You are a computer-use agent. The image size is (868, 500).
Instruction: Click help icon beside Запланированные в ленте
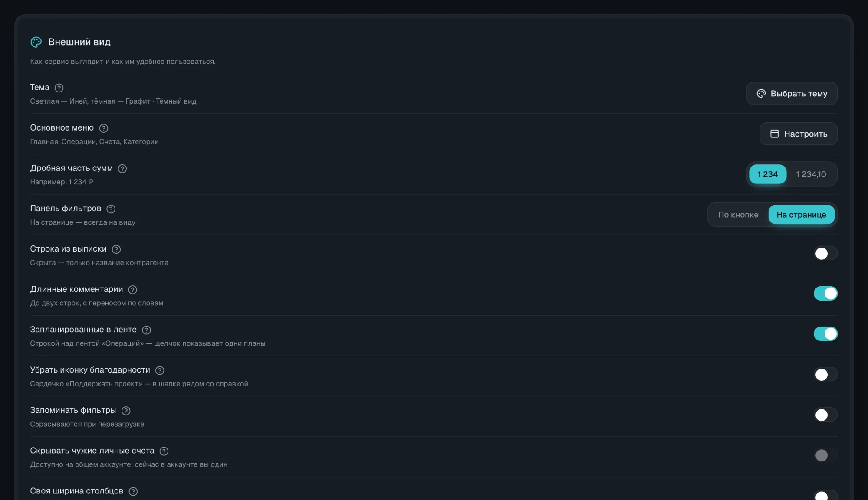point(147,330)
